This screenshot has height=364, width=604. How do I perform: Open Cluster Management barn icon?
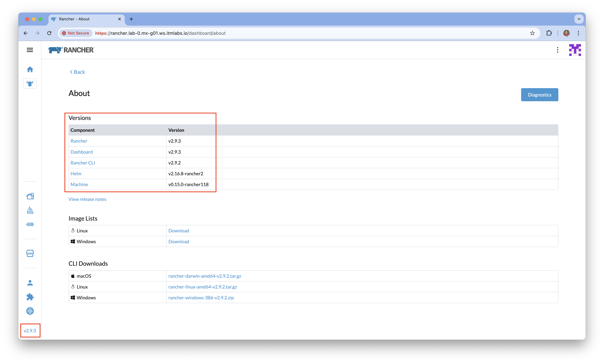tap(30, 196)
